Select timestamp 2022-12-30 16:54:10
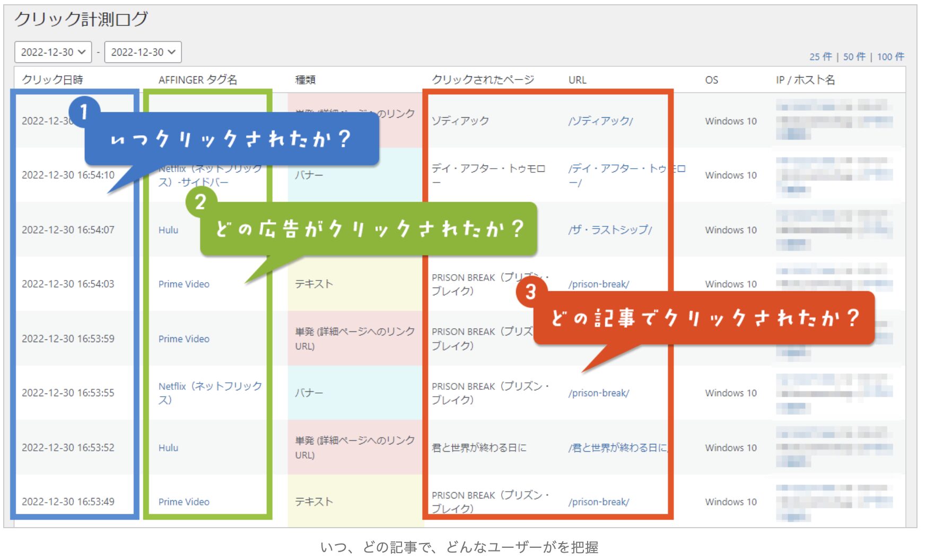 [x=68, y=175]
